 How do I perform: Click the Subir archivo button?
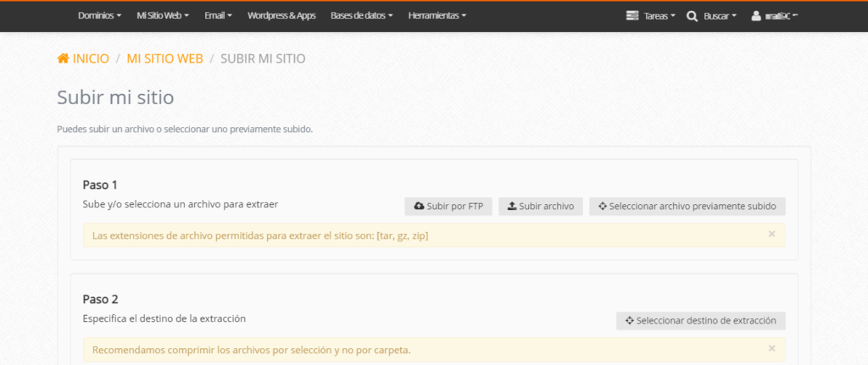click(x=541, y=207)
